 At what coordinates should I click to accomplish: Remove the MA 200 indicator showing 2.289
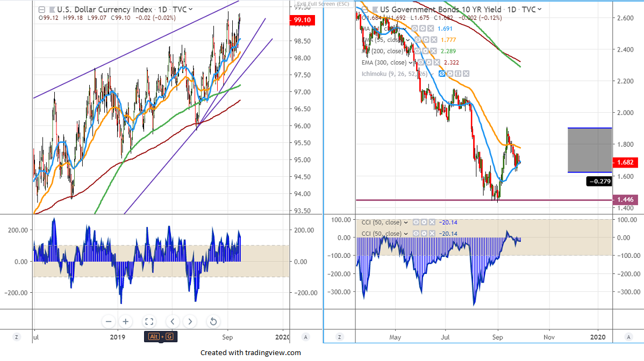[433, 51]
